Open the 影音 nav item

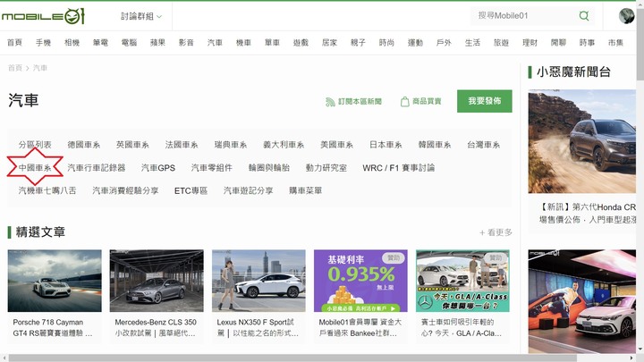coord(186,43)
